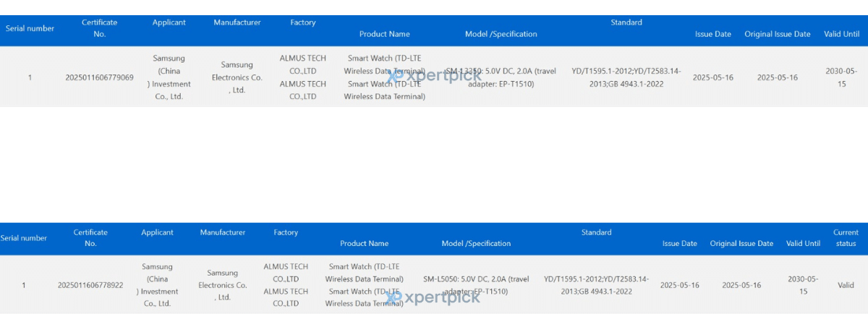Click 'Applicant' header in bottom table
Screen dimensions: 868x330
(157, 232)
